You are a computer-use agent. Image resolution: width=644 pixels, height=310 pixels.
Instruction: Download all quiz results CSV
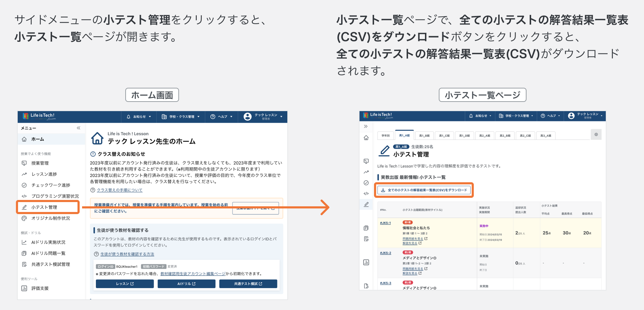click(424, 190)
